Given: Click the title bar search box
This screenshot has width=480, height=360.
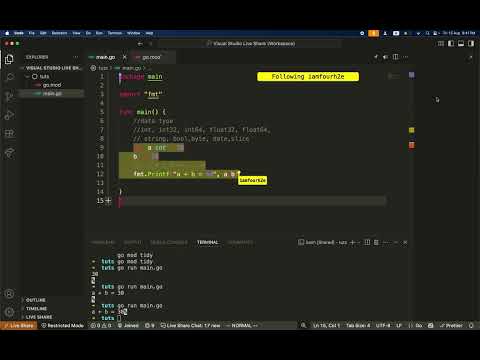Looking at the screenshot, I should click(251, 44).
